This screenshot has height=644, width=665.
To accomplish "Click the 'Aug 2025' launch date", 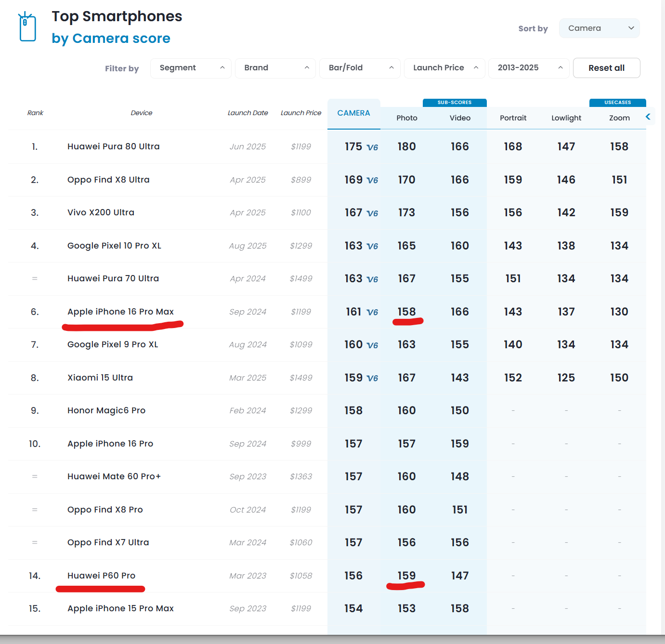I will 248,246.
